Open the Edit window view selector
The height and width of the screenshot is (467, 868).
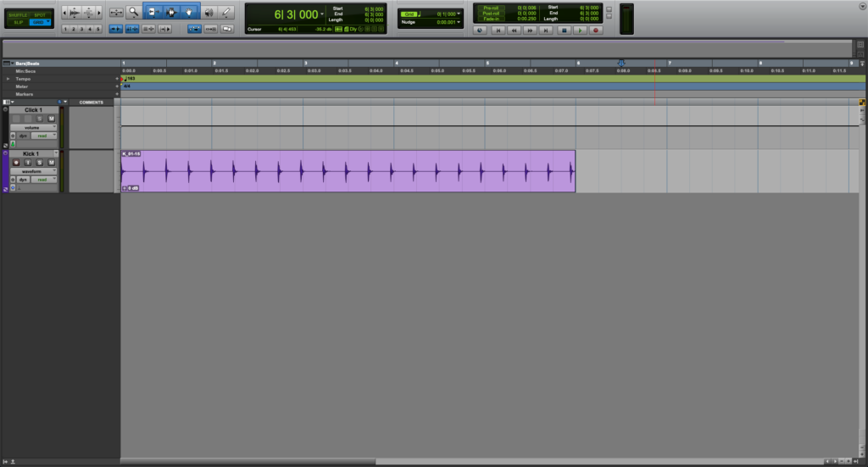[7, 103]
